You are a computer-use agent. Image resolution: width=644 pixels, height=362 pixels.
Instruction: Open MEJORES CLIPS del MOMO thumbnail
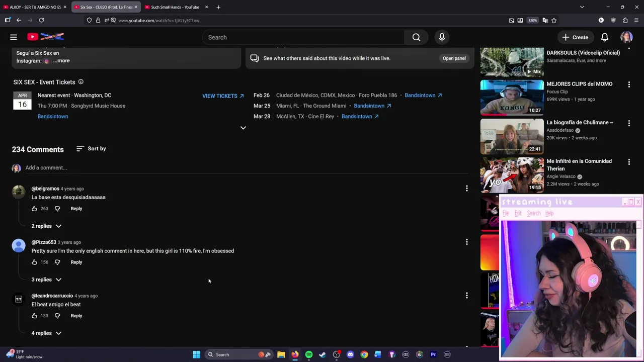click(512, 98)
